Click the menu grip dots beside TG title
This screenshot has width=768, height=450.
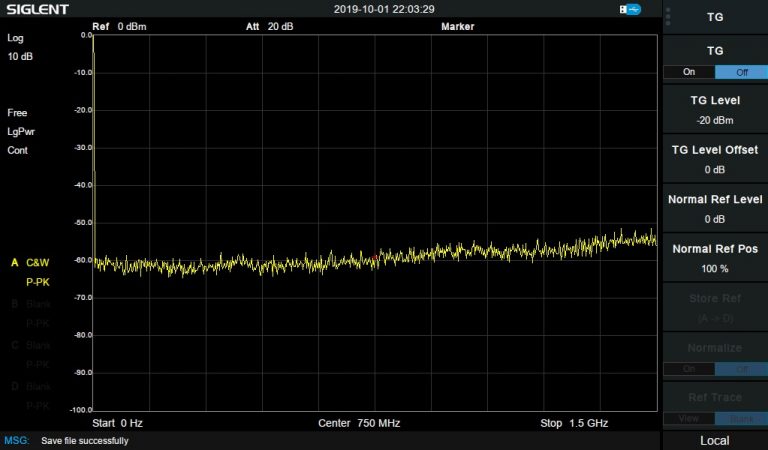click(668, 17)
